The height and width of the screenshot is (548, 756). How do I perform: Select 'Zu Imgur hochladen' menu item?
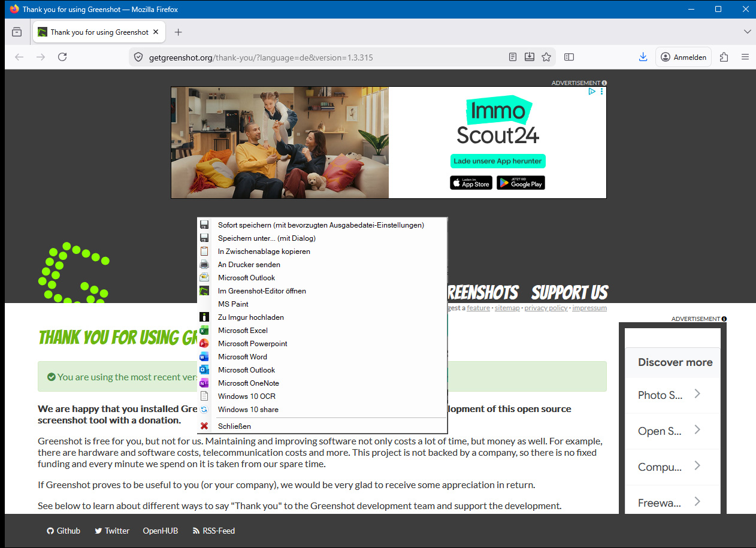(x=250, y=317)
